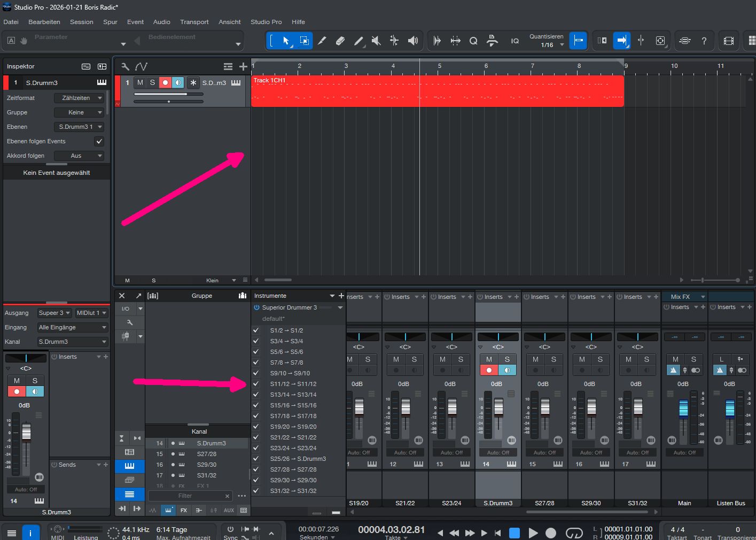This screenshot has height=540, width=756.
Task: Toggle Ebenen folgen Events checkbox
Action: pyautogui.click(x=99, y=141)
